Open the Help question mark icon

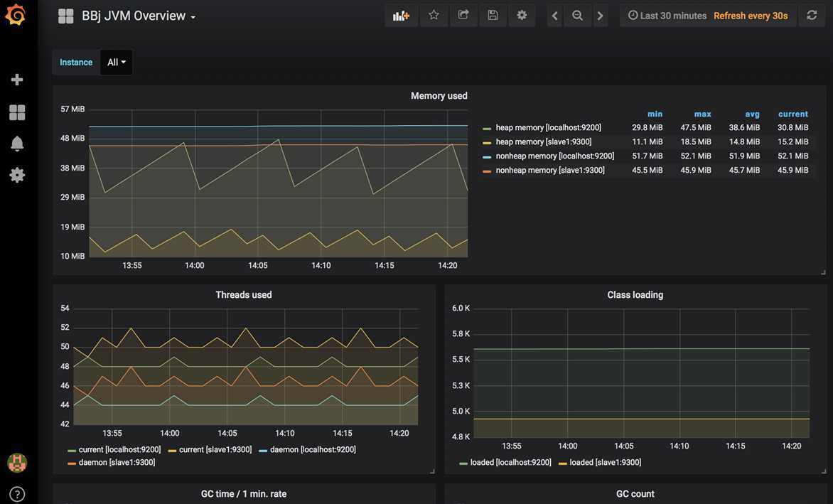point(17,495)
